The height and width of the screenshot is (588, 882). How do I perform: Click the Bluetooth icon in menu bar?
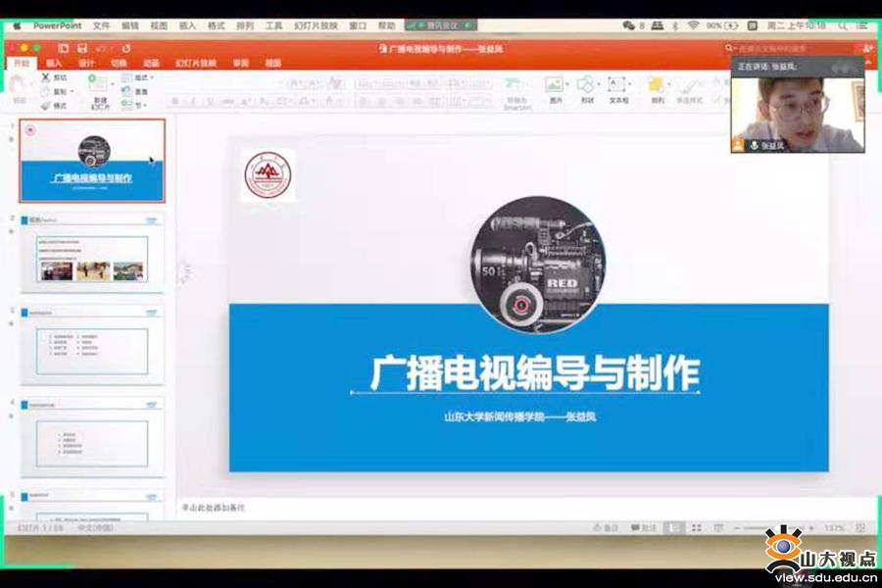675,25
